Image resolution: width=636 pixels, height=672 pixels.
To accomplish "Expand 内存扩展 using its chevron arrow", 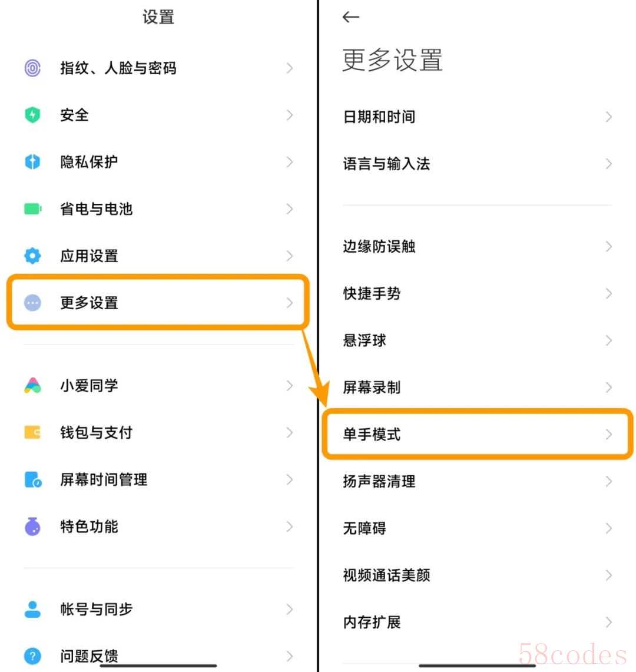I will pyautogui.click(x=608, y=623).
